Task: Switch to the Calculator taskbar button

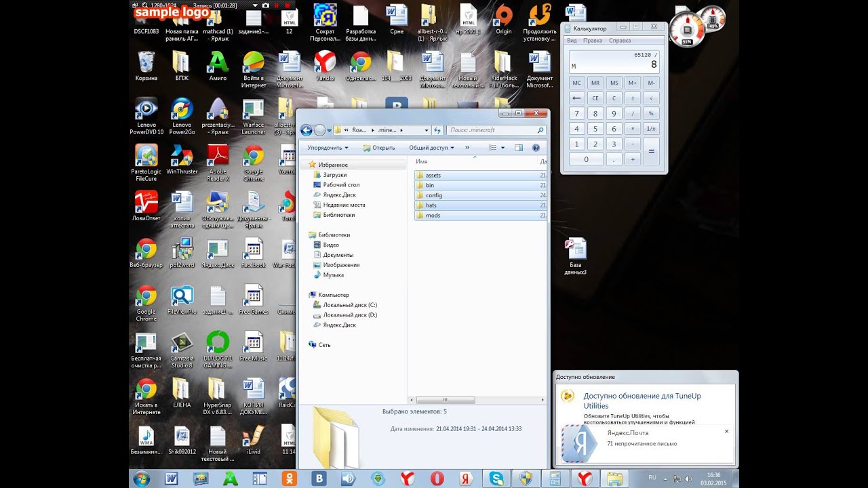Action: (555, 479)
